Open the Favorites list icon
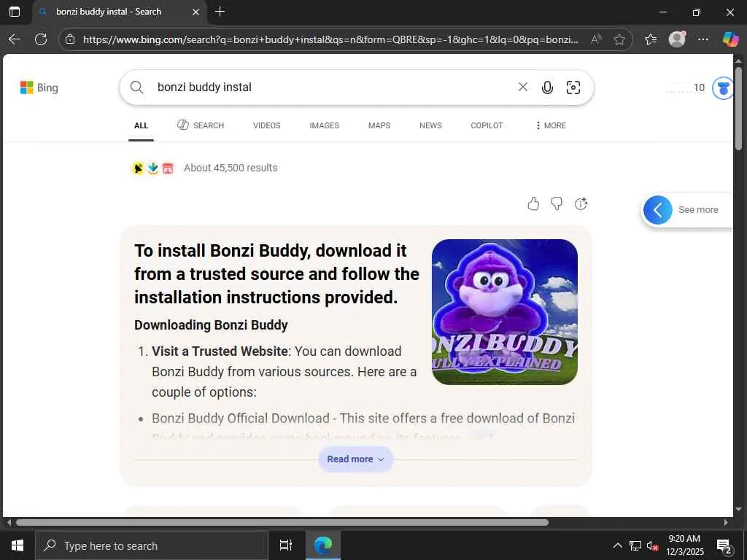The height and width of the screenshot is (560, 747). click(651, 39)
